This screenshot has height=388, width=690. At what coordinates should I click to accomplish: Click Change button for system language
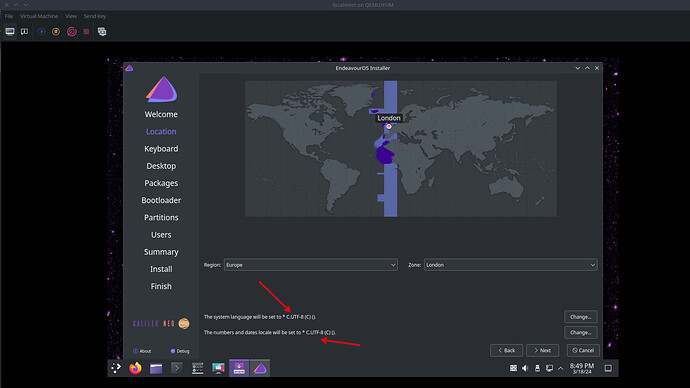(x=580, y=317)
